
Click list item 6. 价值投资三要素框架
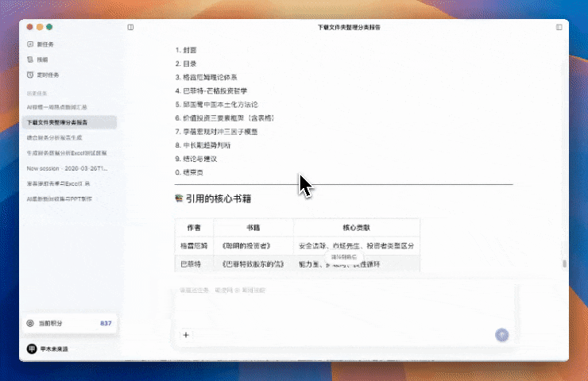tap(225, 118)
